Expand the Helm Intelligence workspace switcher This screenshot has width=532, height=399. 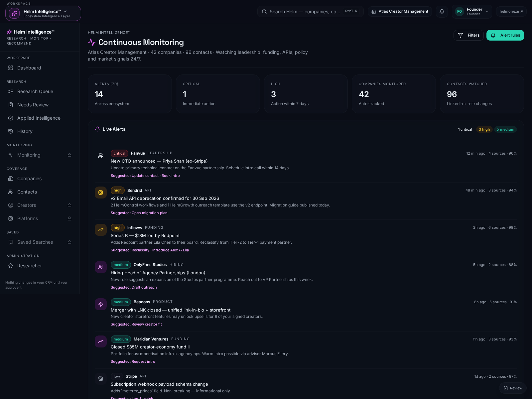point(43,13)
